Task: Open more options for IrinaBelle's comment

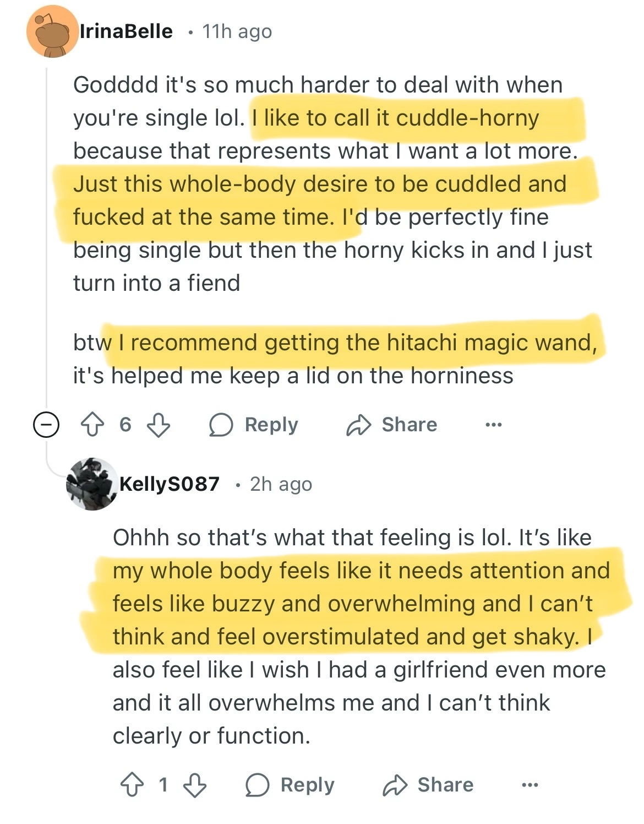Action: [493, 425]
